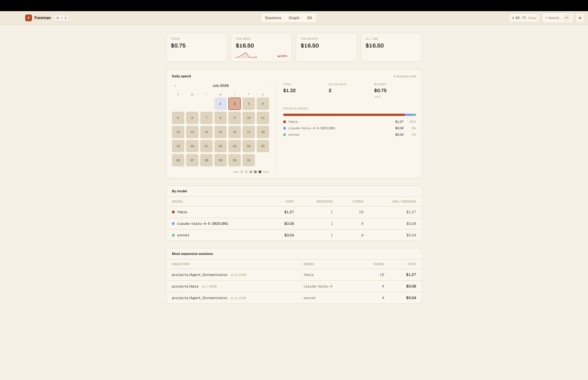Open the Agent_Orchestrator sonnet session
Screen dimensions: 588x380
pyautogui.click(x=294, y=298)
